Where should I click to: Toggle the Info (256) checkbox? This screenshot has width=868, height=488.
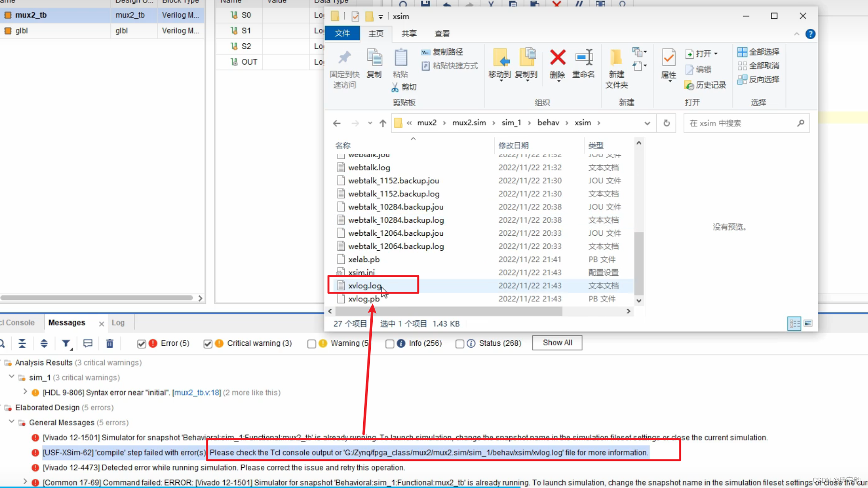[390, 344]
